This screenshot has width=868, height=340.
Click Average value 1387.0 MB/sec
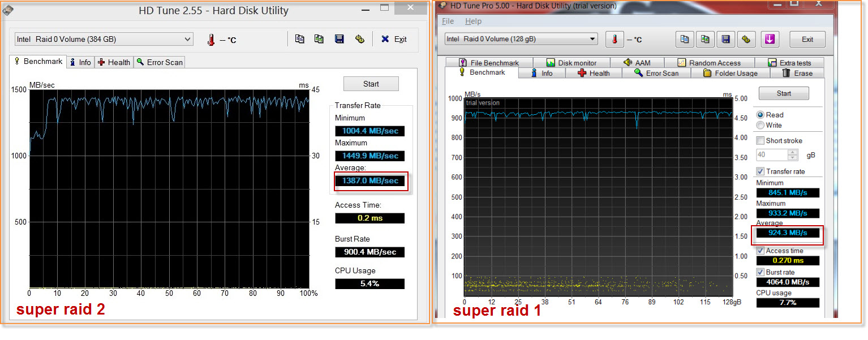pos(370,181)
